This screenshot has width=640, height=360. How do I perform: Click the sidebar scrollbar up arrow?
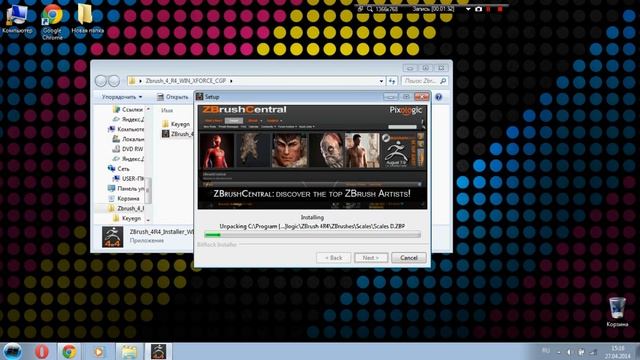click(148, 109)
